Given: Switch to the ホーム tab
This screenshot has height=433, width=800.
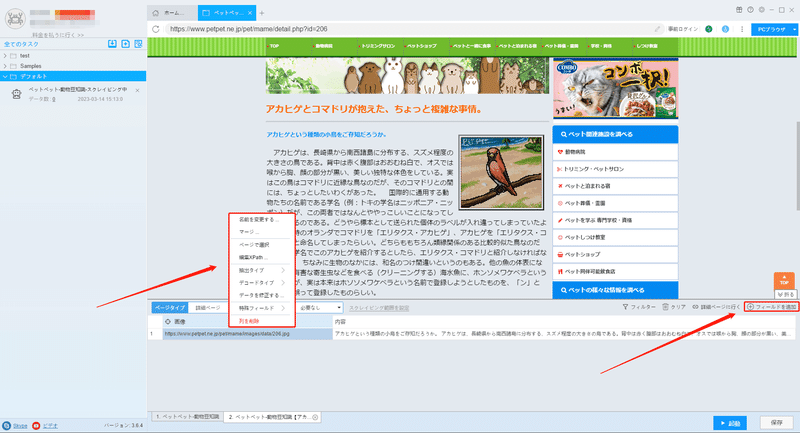Looking at the screenshot, I should pyautogui.click(x=172, y=13).
